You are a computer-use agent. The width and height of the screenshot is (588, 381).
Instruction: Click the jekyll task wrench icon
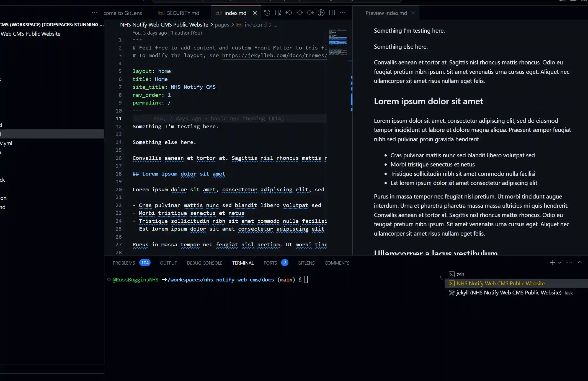coord(452,293)
